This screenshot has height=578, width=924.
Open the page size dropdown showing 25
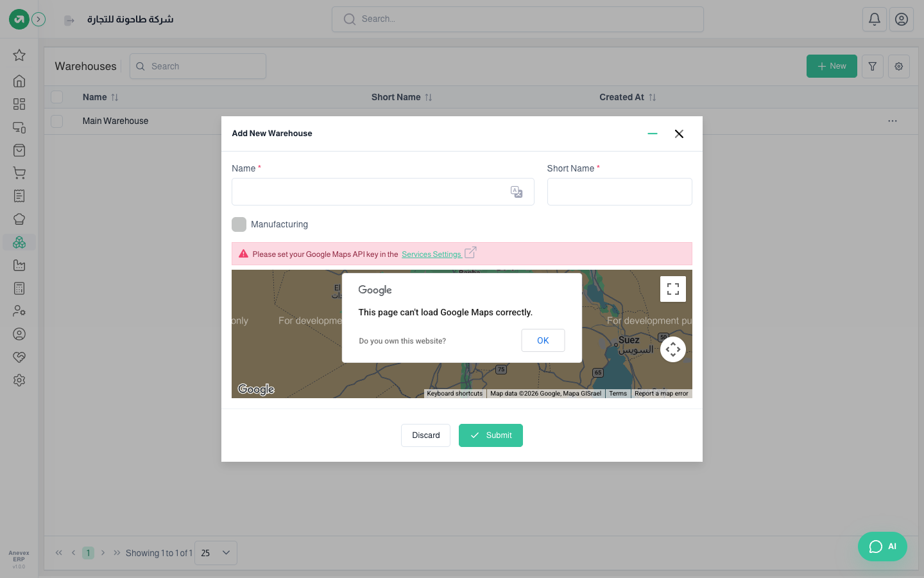(216, 553)
